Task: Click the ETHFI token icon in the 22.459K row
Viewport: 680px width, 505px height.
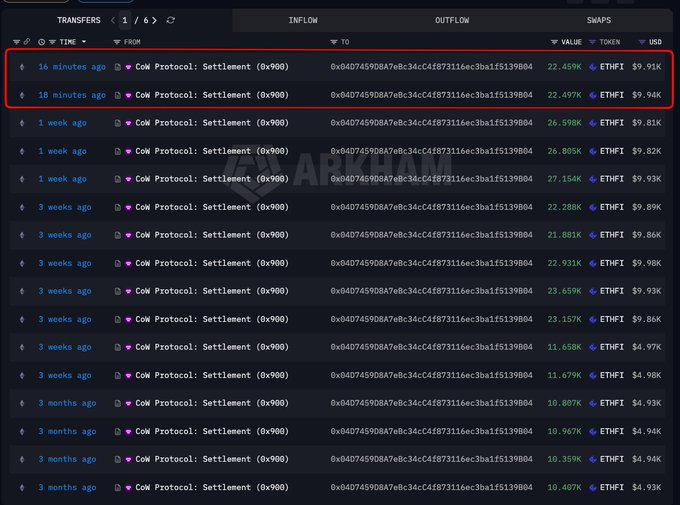Action: [x=593, y=67]
